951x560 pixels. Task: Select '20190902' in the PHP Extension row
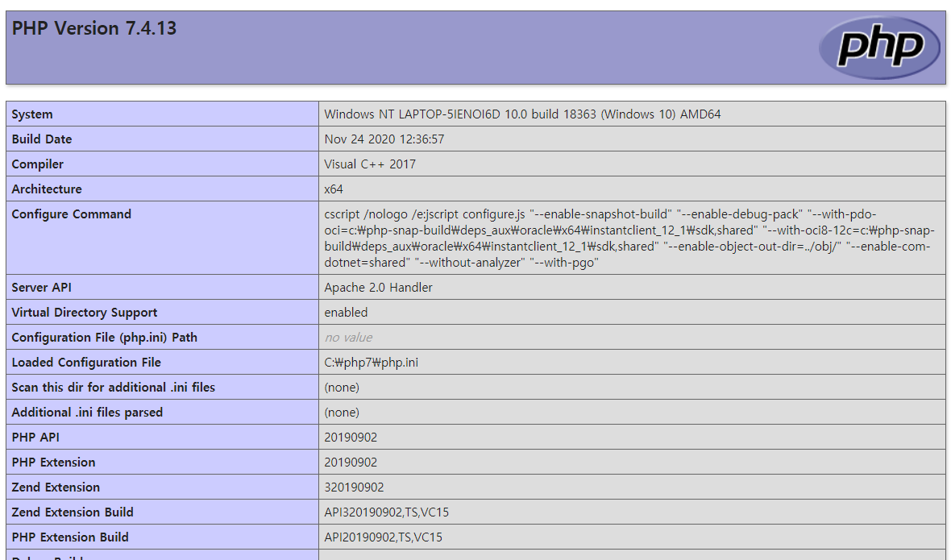[x=351, y=462]
